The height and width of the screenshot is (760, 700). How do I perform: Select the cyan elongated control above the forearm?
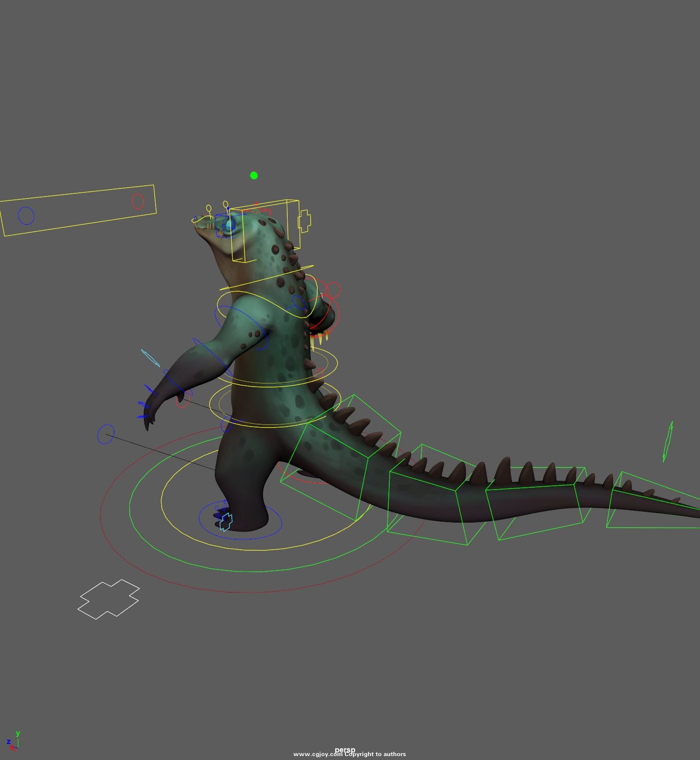click(150, 357)
